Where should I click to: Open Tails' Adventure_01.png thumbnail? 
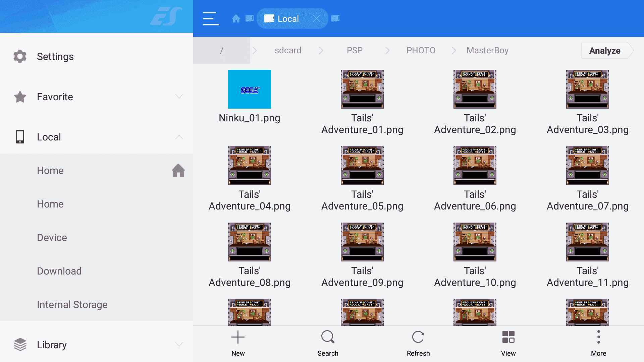click(362, 89)
